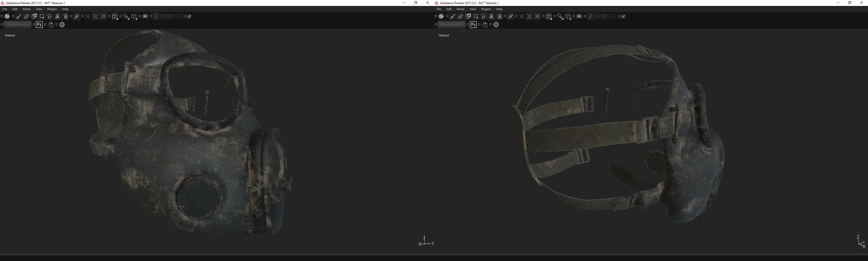868x261 pixels.
Task: Click Snooze Autosave button in right window
Action: click(x=452, y=24)
